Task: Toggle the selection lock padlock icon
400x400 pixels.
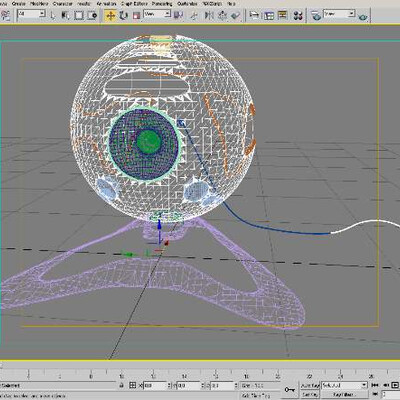Action: pyautogui.click(x=122, y=385)
